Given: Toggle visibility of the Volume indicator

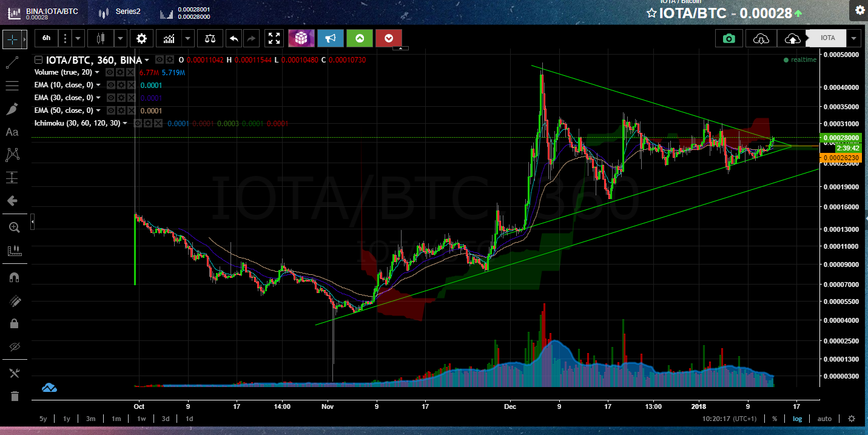Looking at the screenshot, I should coord(110,72).
